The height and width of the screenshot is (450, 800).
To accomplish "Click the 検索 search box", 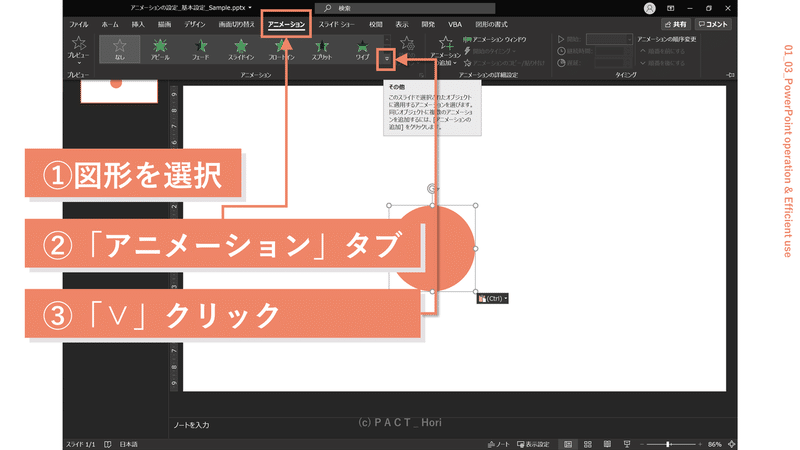I will [x=405, y=8].
